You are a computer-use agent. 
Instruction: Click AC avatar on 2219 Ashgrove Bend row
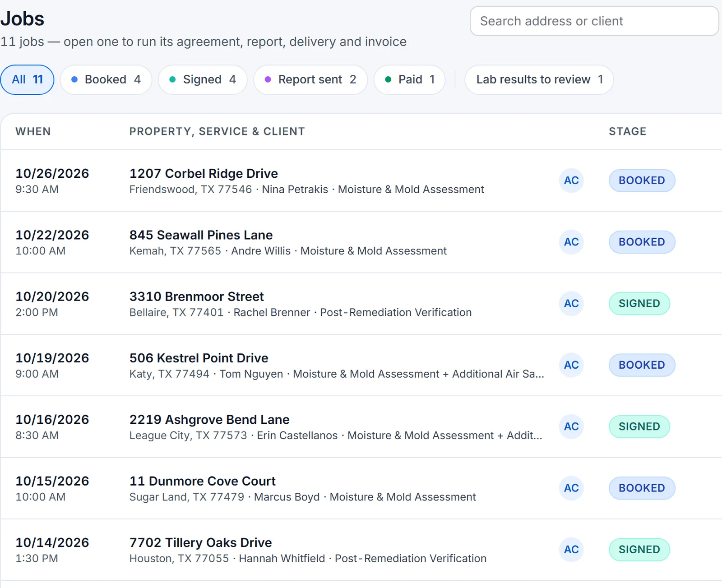tap(571, 427)
